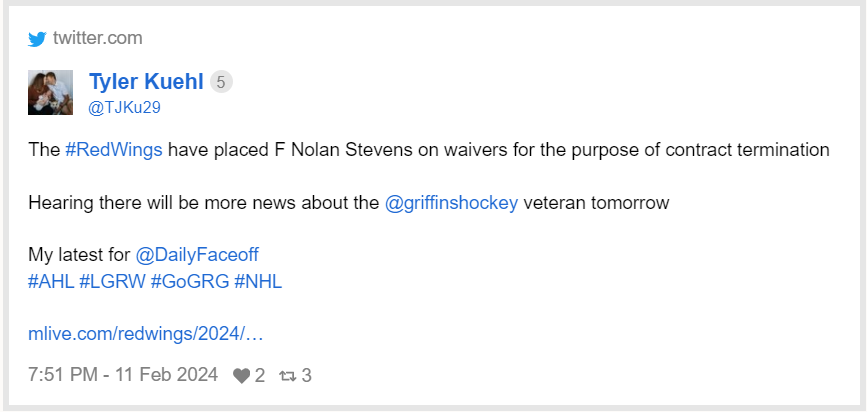This screenshot has width=867, height=412.
Task: Open the @DailyFaceoff mention
Action: (196, 255)
